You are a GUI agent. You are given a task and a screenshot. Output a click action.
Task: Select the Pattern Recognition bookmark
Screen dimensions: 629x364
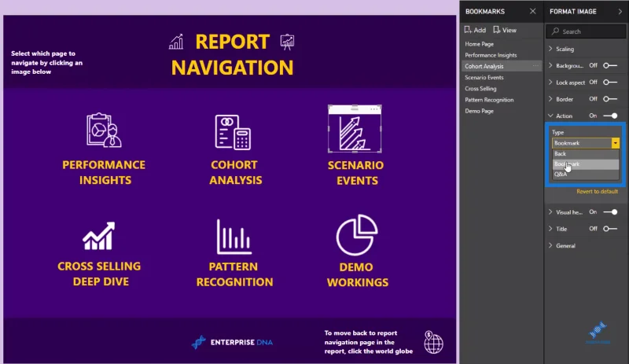(489, 100)
